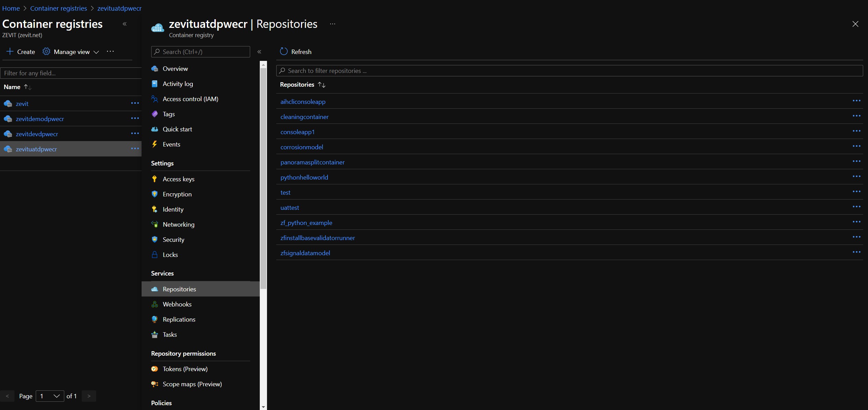Click the Tasks icon

(x=155, y=335)
